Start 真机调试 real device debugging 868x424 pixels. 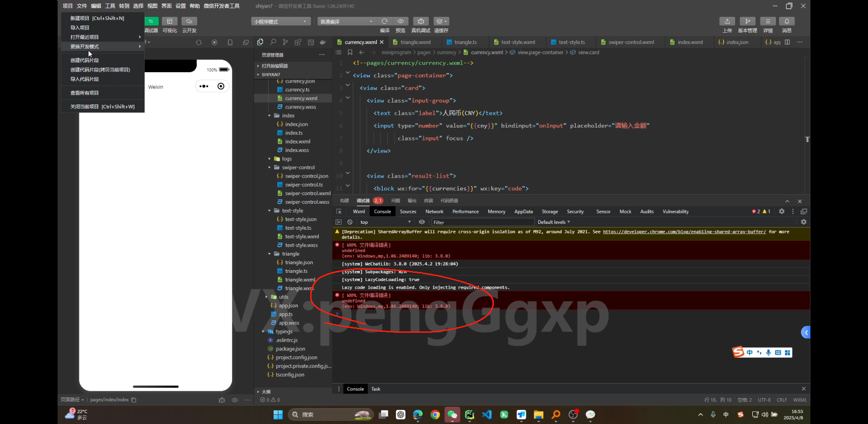[x=421, y=21]
